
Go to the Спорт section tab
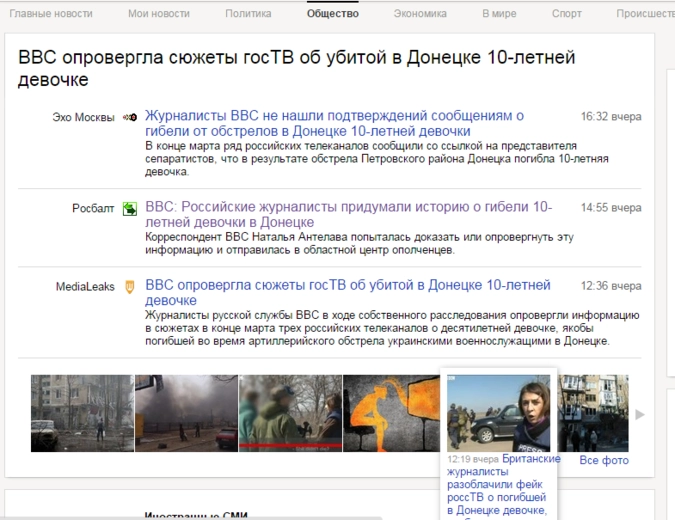click(x=567, y=14)
